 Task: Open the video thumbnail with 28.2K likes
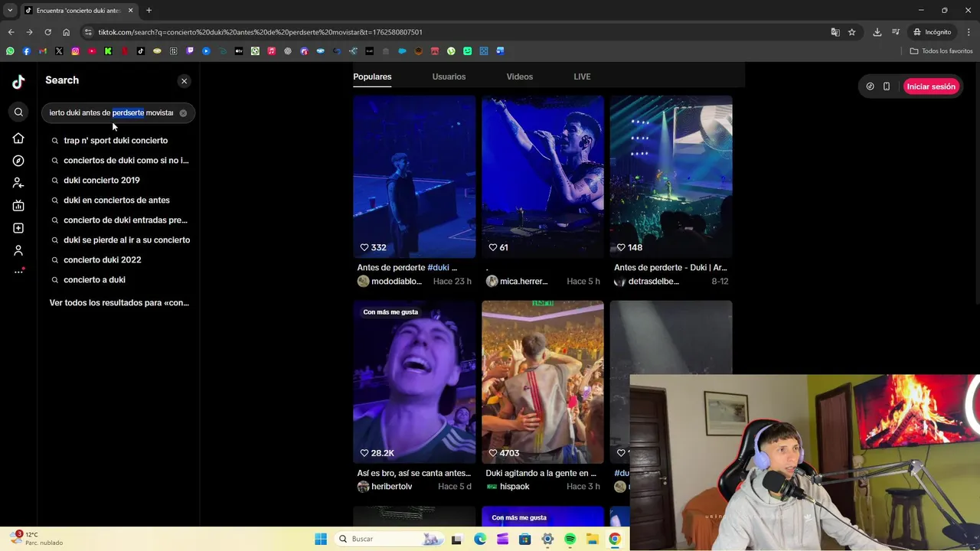[414, 382]
